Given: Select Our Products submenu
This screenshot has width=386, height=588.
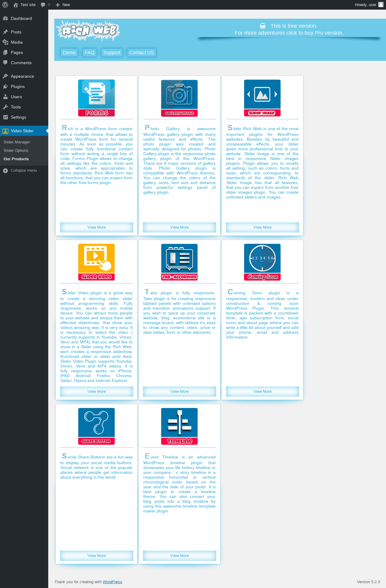Looking at the screenshot, I should [16, 159].
